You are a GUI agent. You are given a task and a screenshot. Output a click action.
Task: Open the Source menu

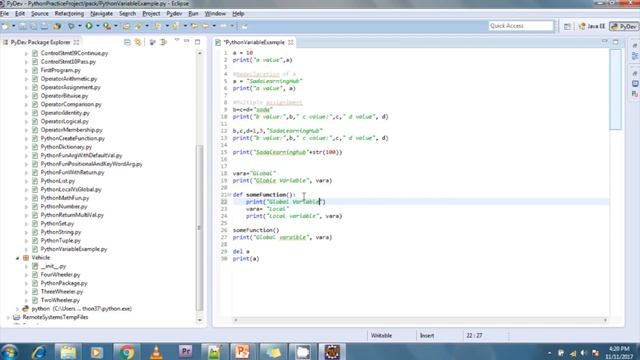pos(40,13)
